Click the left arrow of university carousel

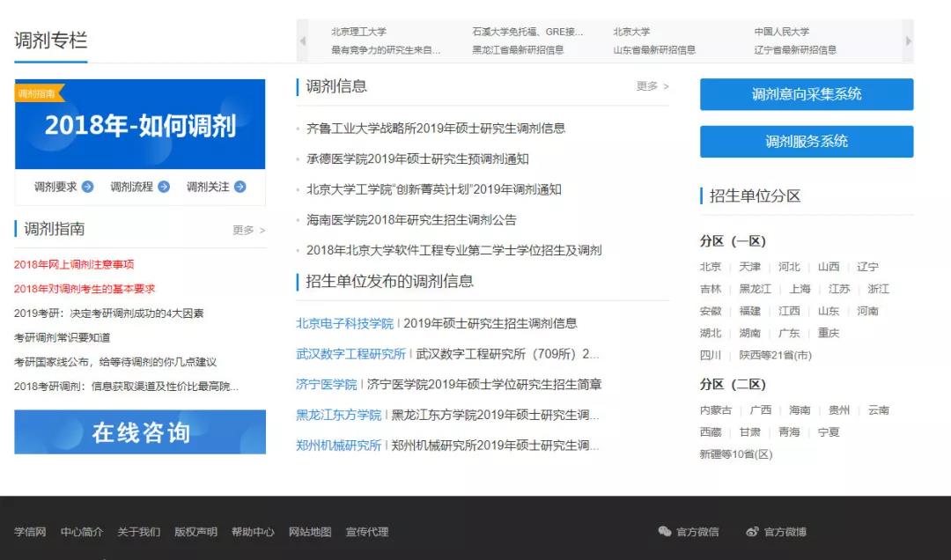click(x=303, y=41)
